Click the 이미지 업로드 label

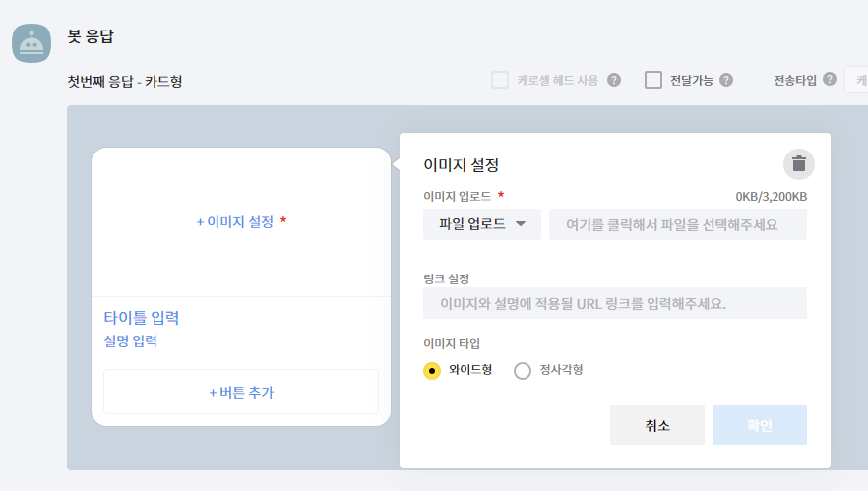458,196
